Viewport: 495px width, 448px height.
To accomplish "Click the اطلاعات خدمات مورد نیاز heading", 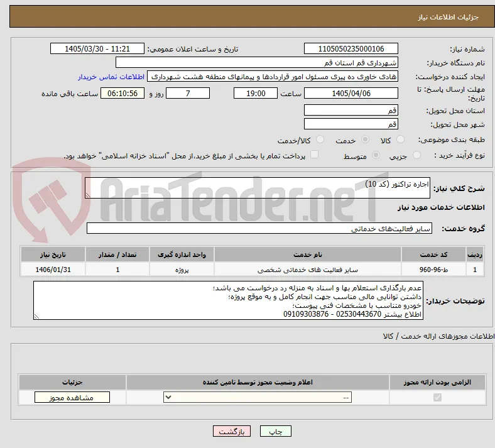I will [x=441, y=207].
